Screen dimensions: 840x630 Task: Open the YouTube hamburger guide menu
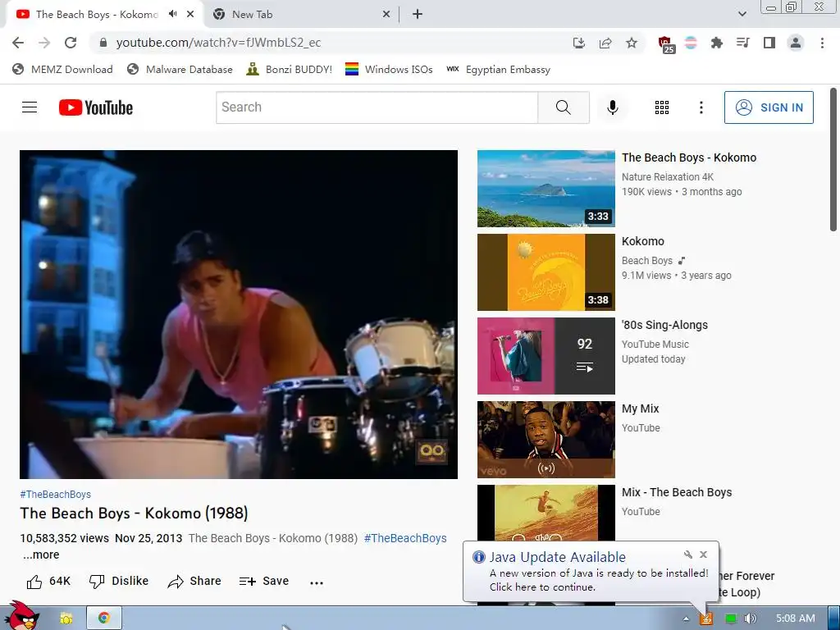tap(30, 107)
